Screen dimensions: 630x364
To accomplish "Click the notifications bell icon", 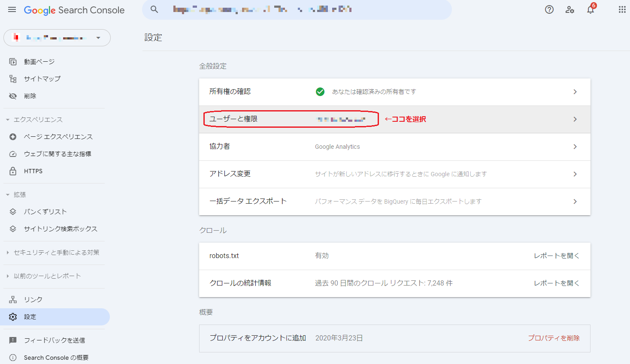I will click(x=590, y=9).
